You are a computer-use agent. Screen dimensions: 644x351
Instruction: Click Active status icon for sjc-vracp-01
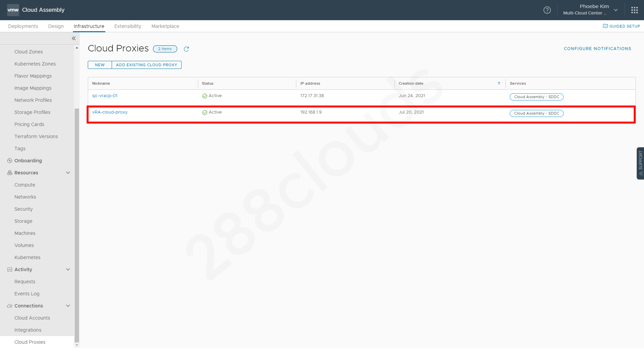204,96
